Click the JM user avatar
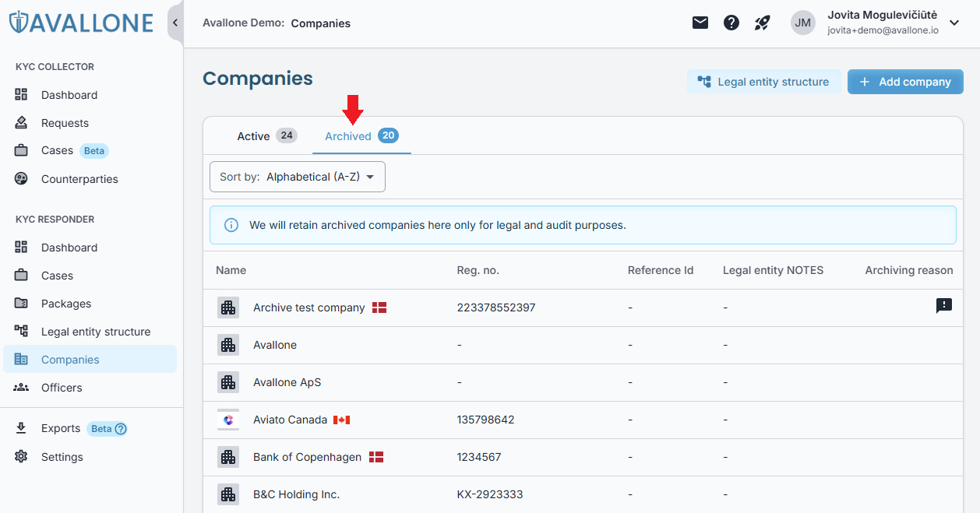980x513 pixels. coord(803,23)
